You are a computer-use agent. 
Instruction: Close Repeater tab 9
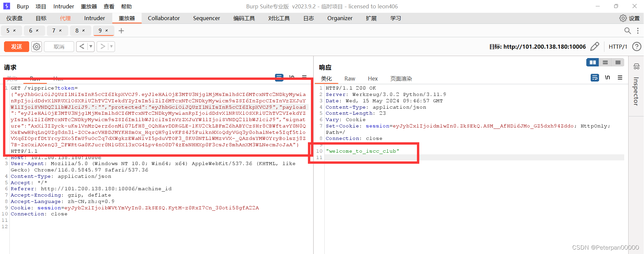pyautogui.click(x=107, y=31)
